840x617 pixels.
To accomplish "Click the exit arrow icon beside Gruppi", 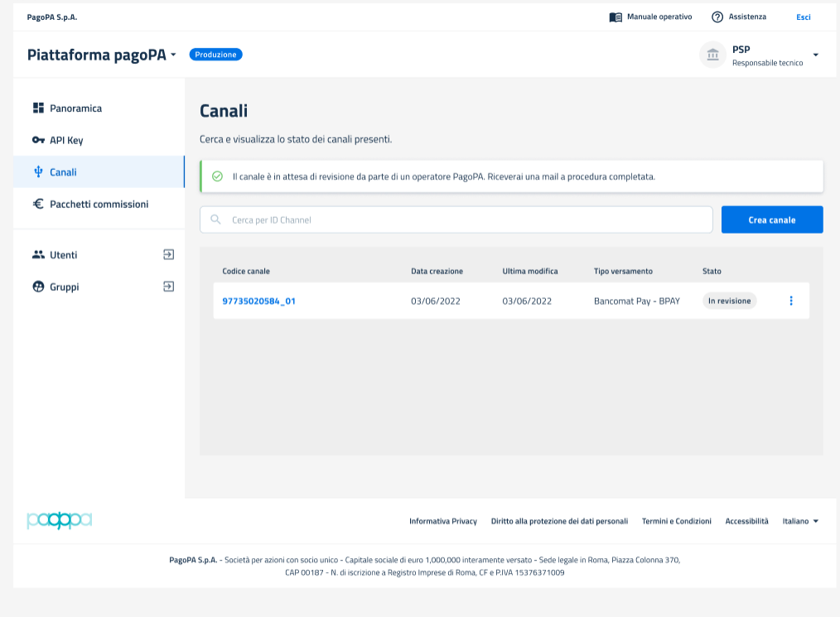I will (168, 287).
